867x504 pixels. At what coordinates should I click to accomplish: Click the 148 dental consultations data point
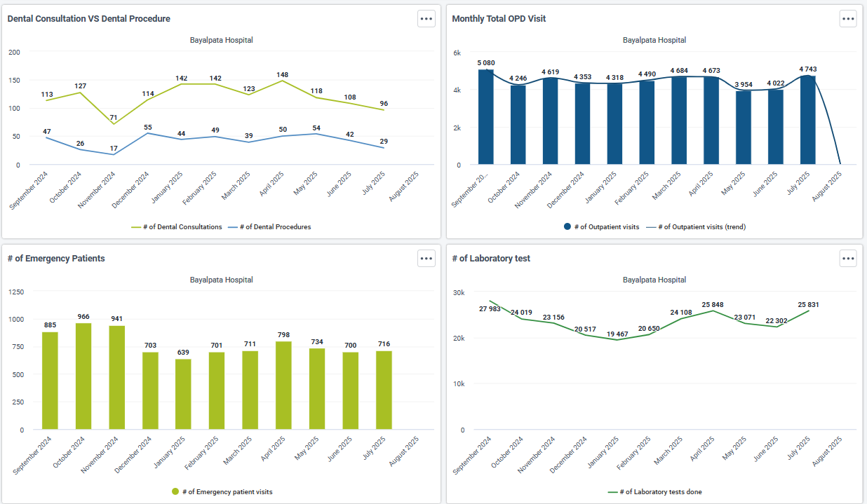click(283, 81)
